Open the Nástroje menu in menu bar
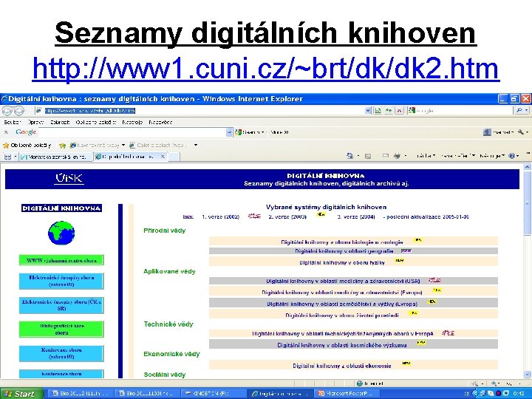Image resolution: width=532 pixels, height=399 pixels. pyautogui.click(x=132, y=122)
